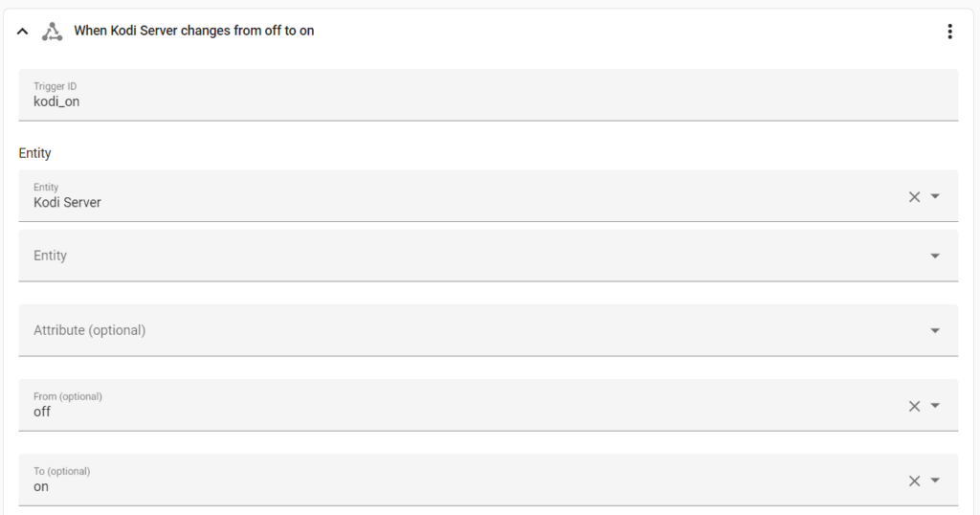Image resolution: width=980 pixels, height=515 pixels.
Task: Clear the From value 'off'
Action: (914, 406)
